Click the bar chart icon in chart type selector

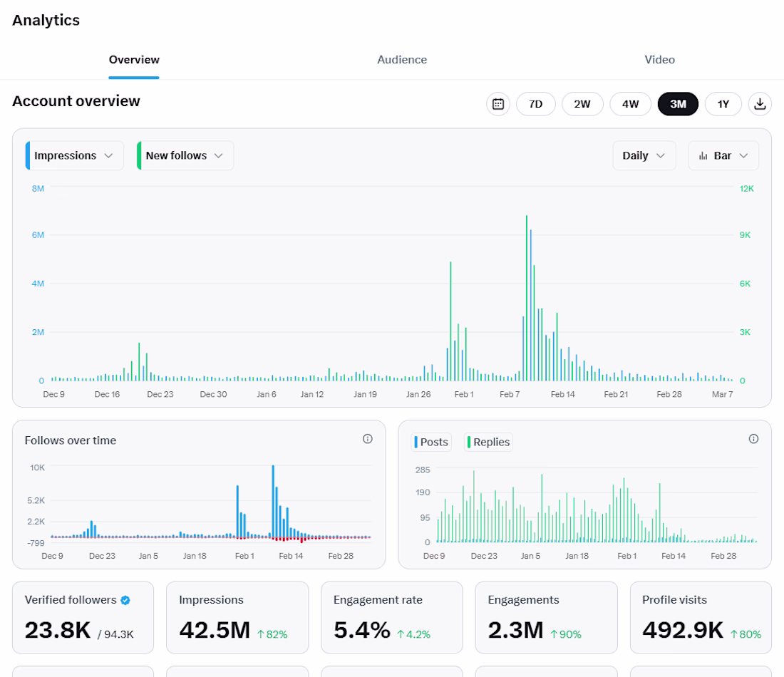point(703,156)
